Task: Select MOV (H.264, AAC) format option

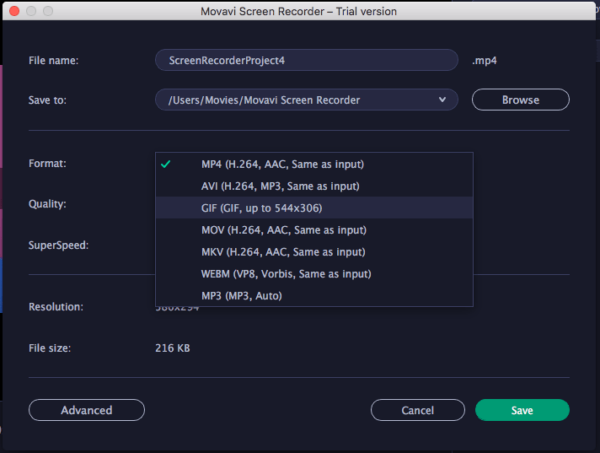Action: pyautogui.click(x=281, y=230)
